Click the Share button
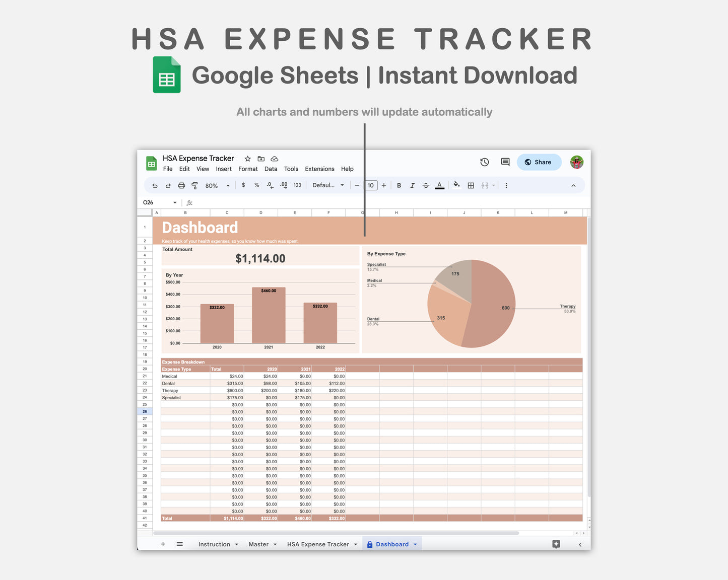Image resolution: width=728 pixels, height=580 pixels. pos(539,162)
